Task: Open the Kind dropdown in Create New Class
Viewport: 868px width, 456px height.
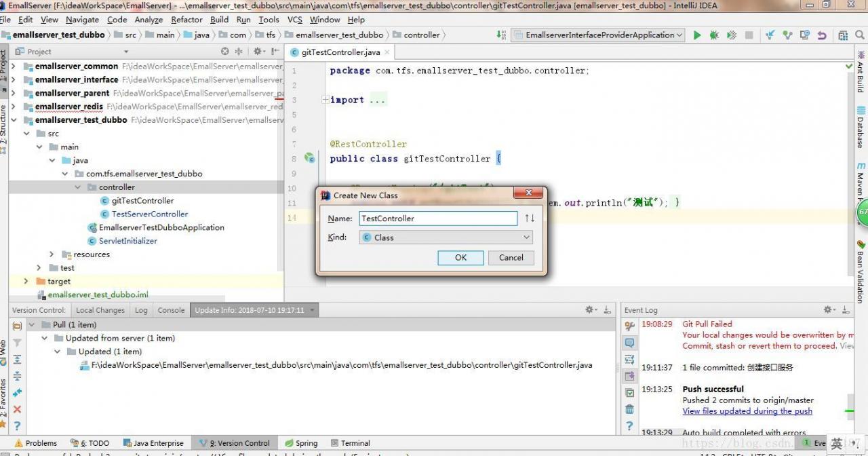Action: click(446, 237)
